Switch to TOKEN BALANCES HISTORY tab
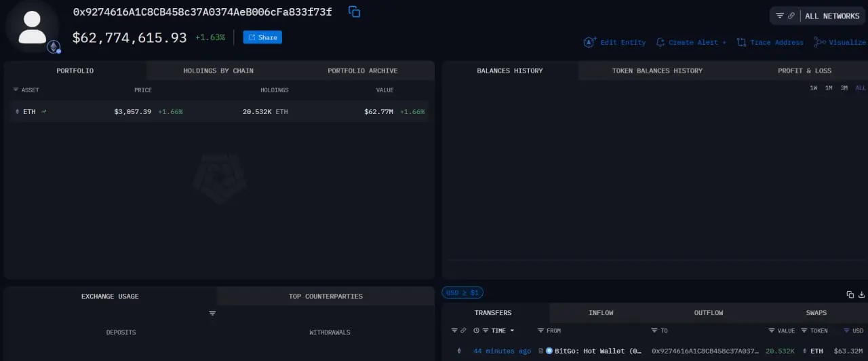 (x=657, y=71)
